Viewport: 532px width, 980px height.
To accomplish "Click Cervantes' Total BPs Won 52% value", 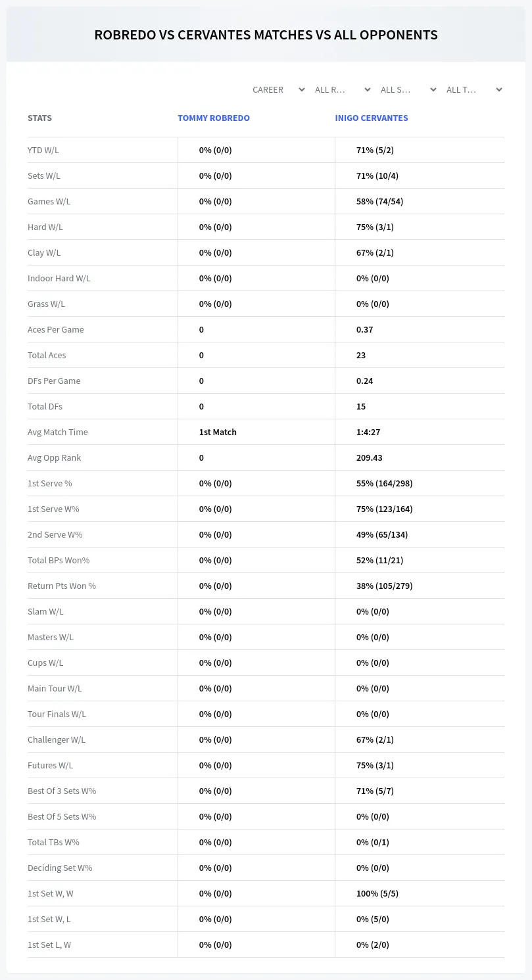I will pyautogui.click(x=379, y=560).
